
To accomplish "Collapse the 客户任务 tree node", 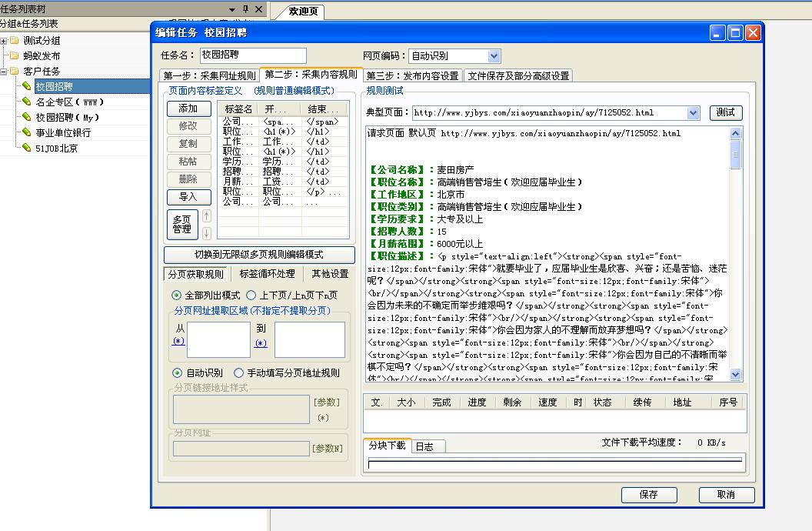I will point(3,72).
